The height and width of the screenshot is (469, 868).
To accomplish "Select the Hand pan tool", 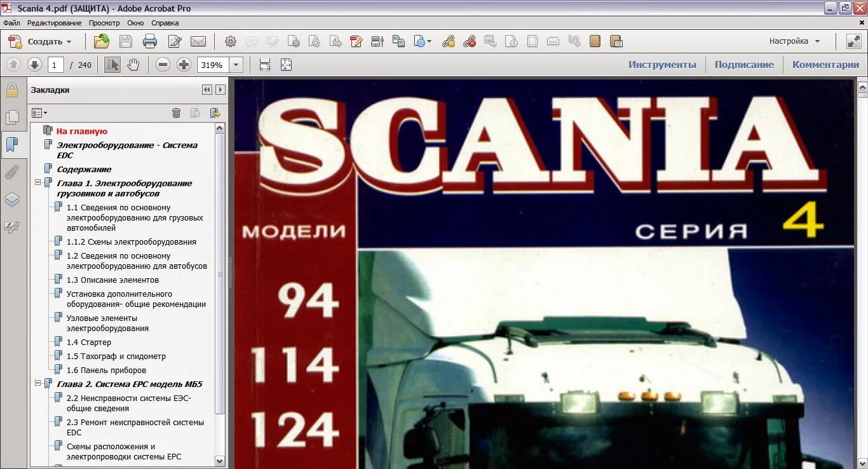I will tap(133, 65).
